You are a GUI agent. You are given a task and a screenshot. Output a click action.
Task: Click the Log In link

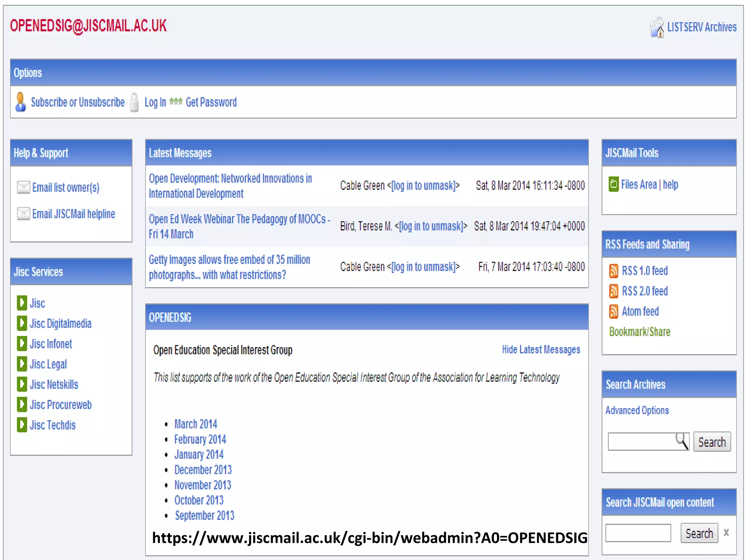pyautogui.click(x=155, y=102)
